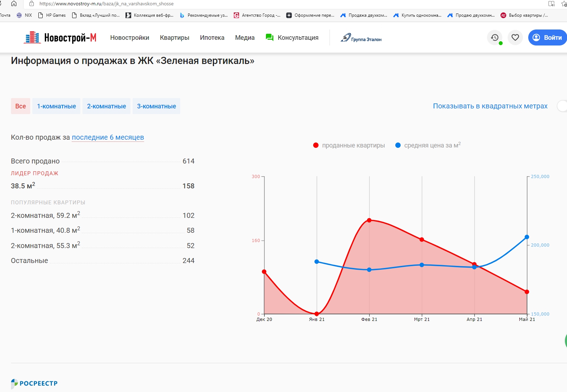
Task: Toggle проданные квартиры legend series
Action: pyautogui.click(x=349, y=145)
